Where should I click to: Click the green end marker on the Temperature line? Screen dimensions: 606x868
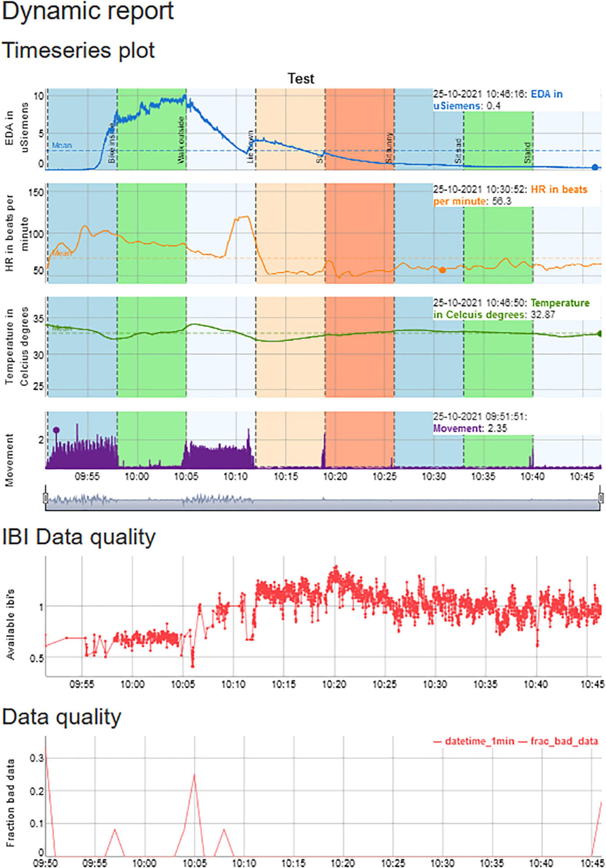pyautogui.click(x=600, y=333)
